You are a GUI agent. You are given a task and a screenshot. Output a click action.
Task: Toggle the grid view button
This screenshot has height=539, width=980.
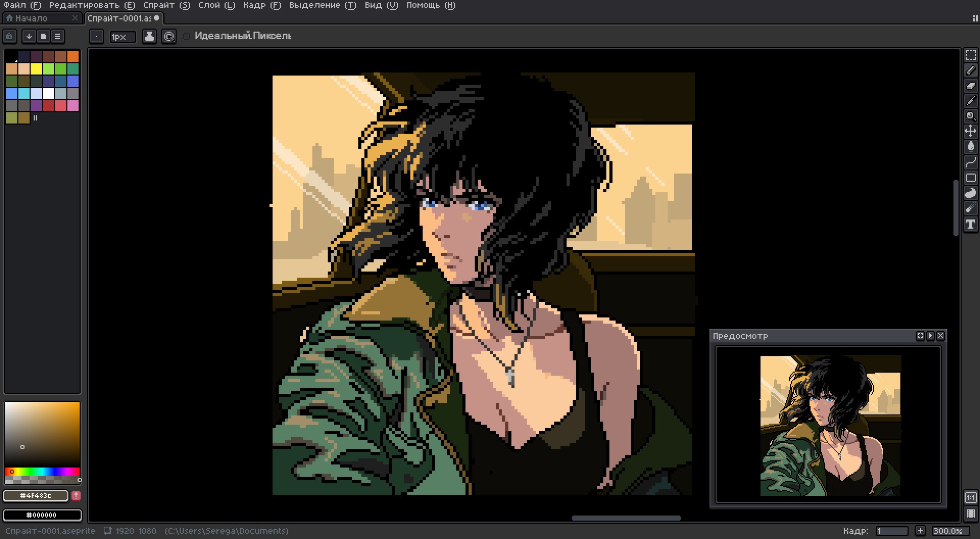[970, 513]
